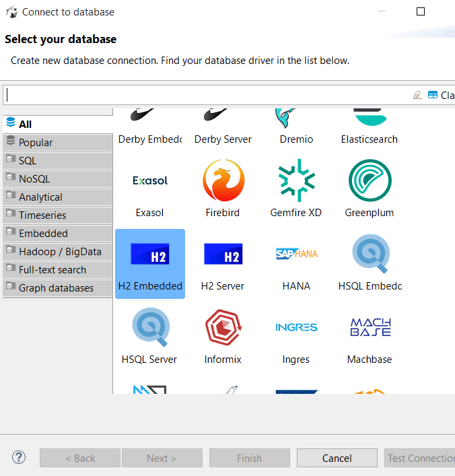Open the help question mark icon

point(19,457)
